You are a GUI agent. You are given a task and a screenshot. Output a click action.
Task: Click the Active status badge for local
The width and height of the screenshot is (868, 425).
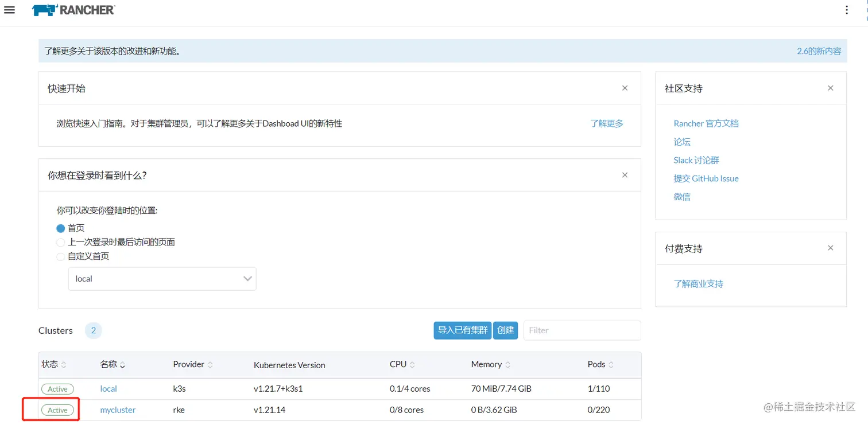(x=57, y=389)
